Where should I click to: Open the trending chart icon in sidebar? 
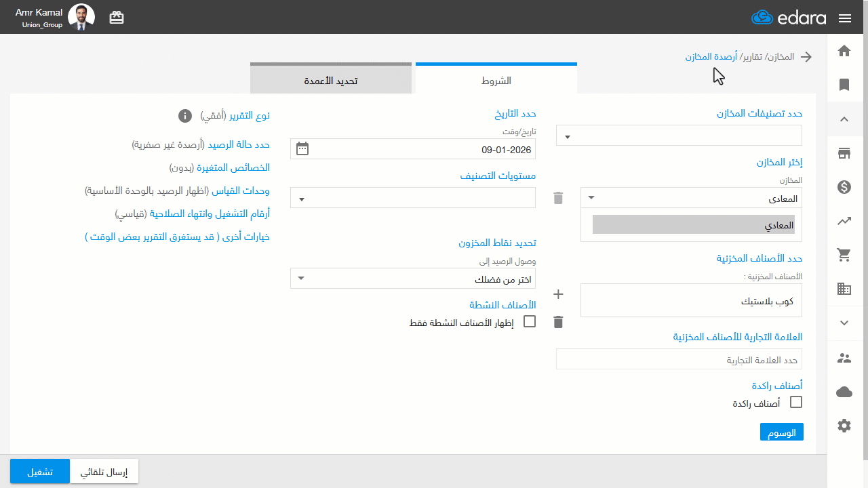pyautogui.click(x=844, y=221)
